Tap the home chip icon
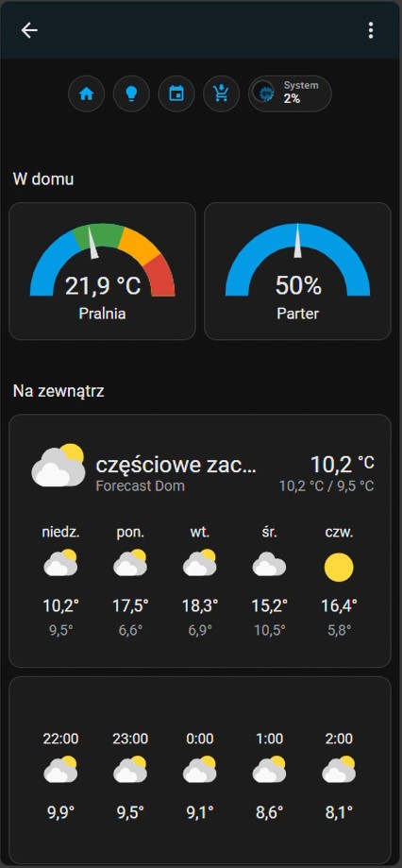This screenshot has height=868, width=402. pyautogui.click(x=86, y=94)
